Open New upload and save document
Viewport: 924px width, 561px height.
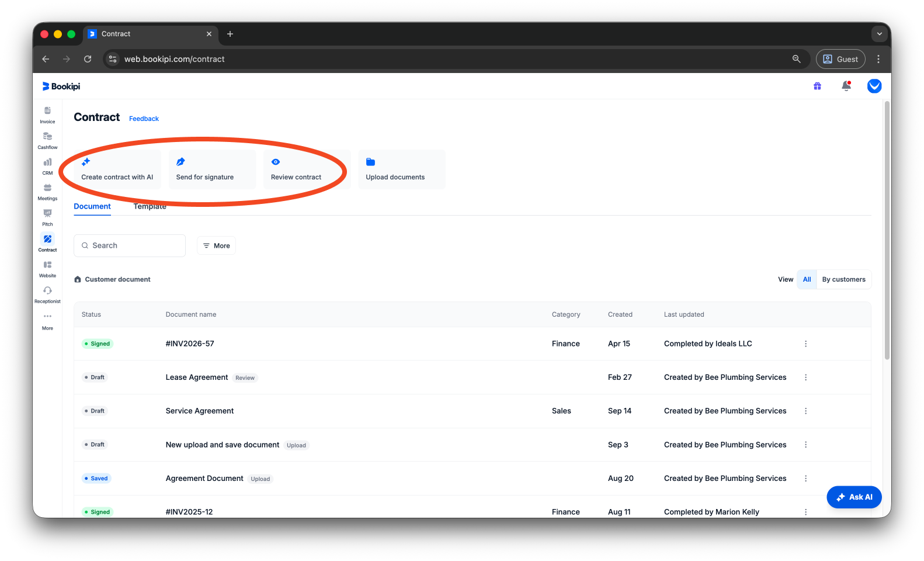(x=223, y=445)
